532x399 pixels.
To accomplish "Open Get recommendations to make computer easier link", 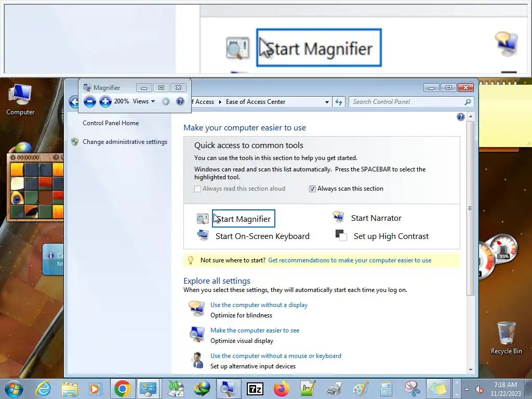I will [x=350, y=260].
